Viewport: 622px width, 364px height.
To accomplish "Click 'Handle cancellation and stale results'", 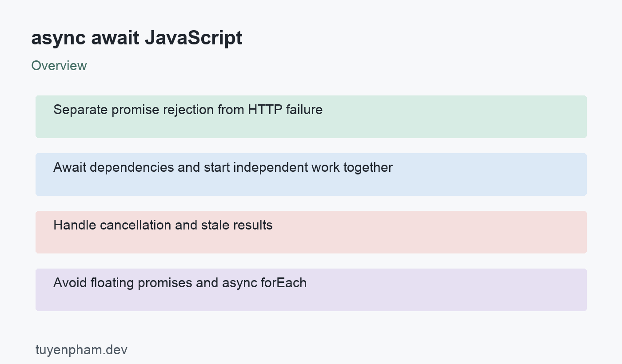I will (x=311, y=232).
